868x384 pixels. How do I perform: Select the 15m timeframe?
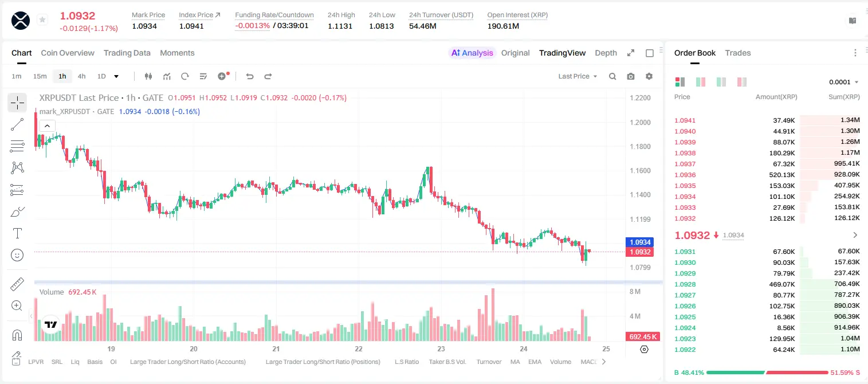click(x=40, y=76)
